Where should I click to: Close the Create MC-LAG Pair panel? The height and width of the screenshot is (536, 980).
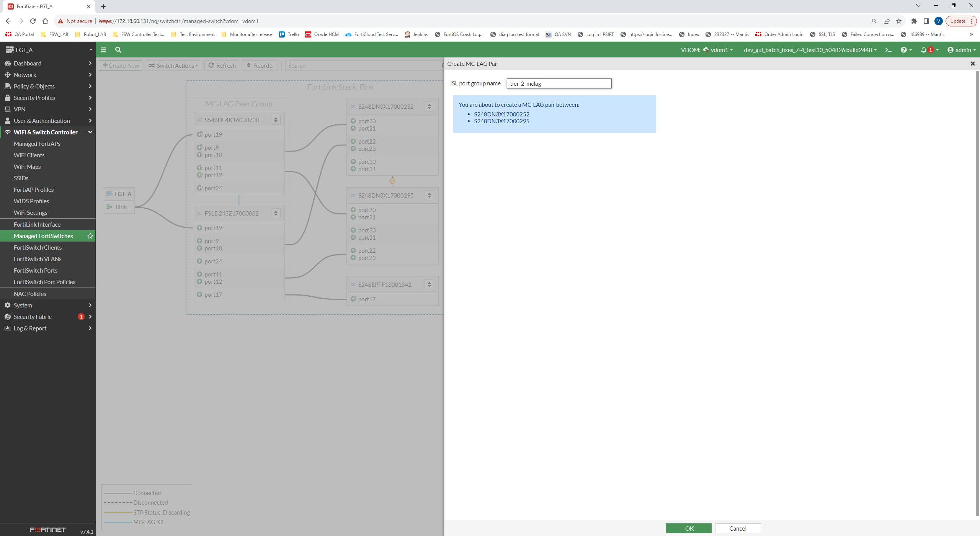pos(972,64)
